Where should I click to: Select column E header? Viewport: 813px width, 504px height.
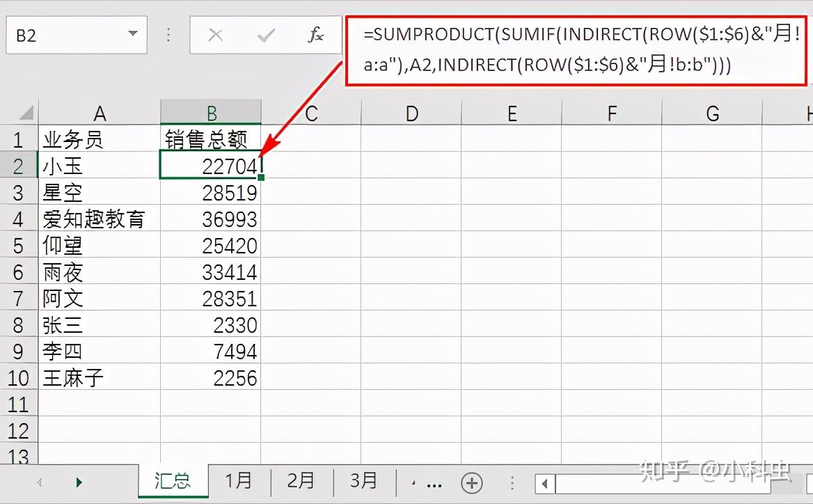click(x=511, y=113)
